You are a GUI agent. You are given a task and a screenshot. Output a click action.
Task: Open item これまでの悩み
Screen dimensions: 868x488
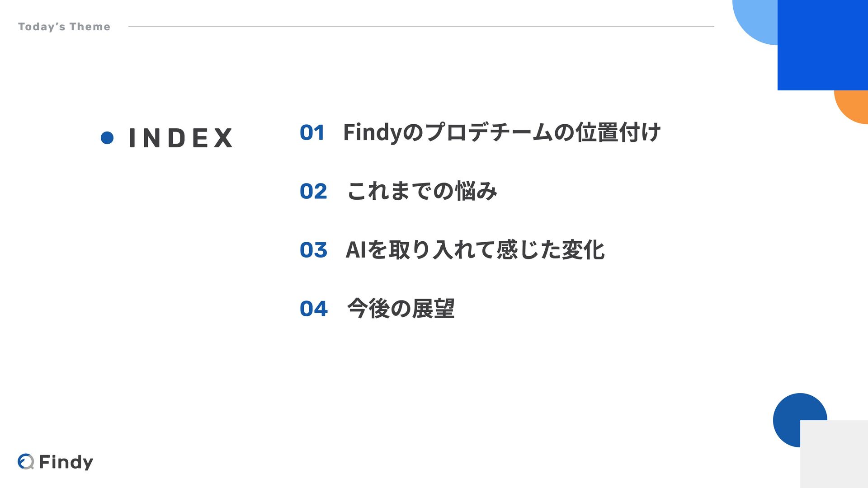(x=422, y=191)
